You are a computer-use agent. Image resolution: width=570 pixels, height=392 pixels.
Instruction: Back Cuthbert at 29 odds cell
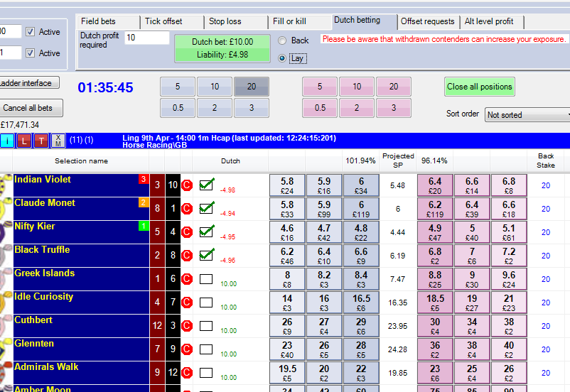tap(361, 326)
